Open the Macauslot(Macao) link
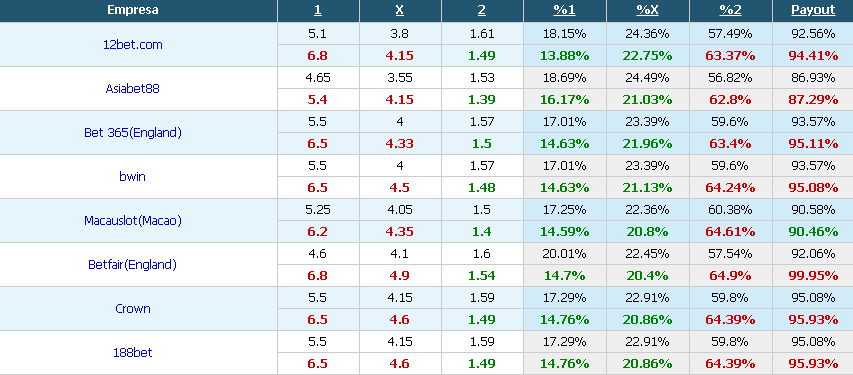The width and height of the screenshot is (853, 375). tap(133, 220)
